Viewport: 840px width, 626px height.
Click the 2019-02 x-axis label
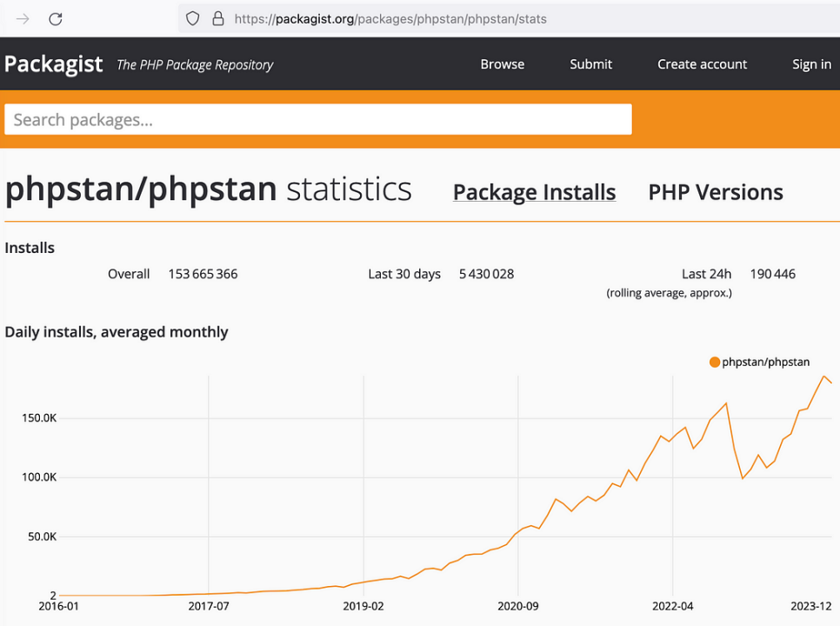click(363, 606)
